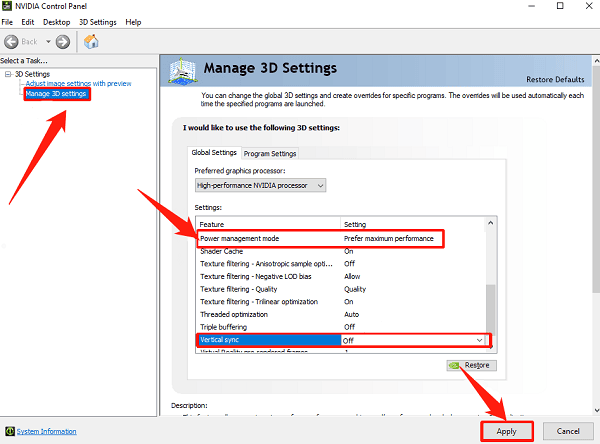Open the Vertical sync value dropdown
Viewport: 600px width, 444px height.
click(479, 340)
